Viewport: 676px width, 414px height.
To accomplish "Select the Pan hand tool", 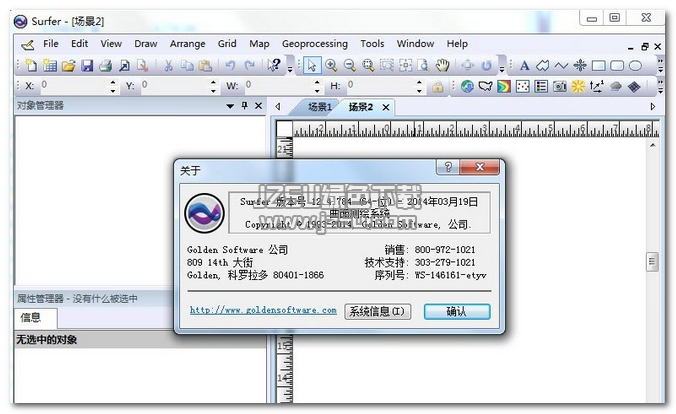I will 442,66.
